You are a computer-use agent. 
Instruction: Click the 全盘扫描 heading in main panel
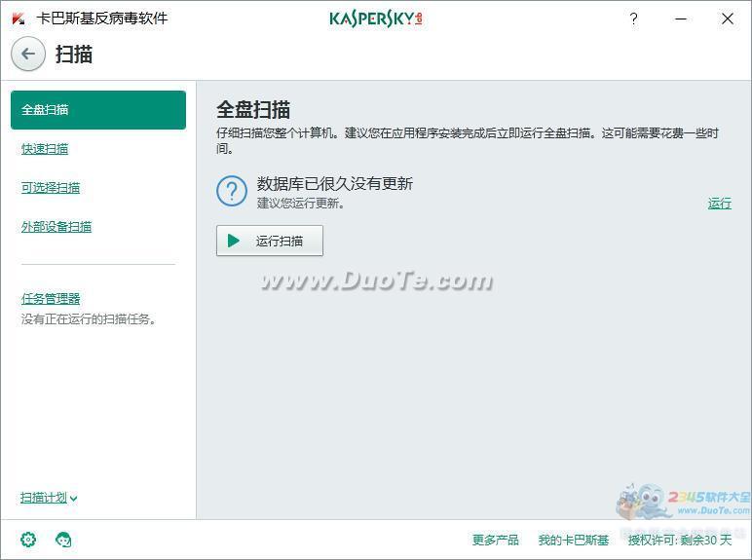click(253, 110)
